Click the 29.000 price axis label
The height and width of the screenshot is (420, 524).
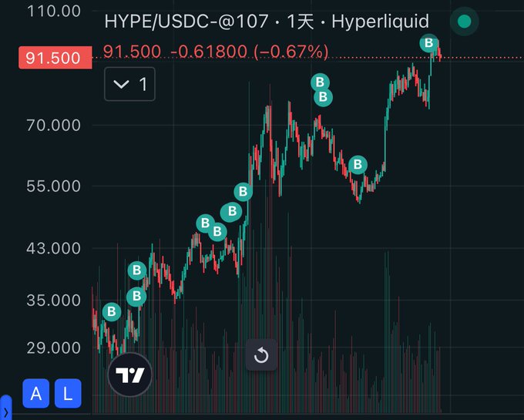click(53, 348)
